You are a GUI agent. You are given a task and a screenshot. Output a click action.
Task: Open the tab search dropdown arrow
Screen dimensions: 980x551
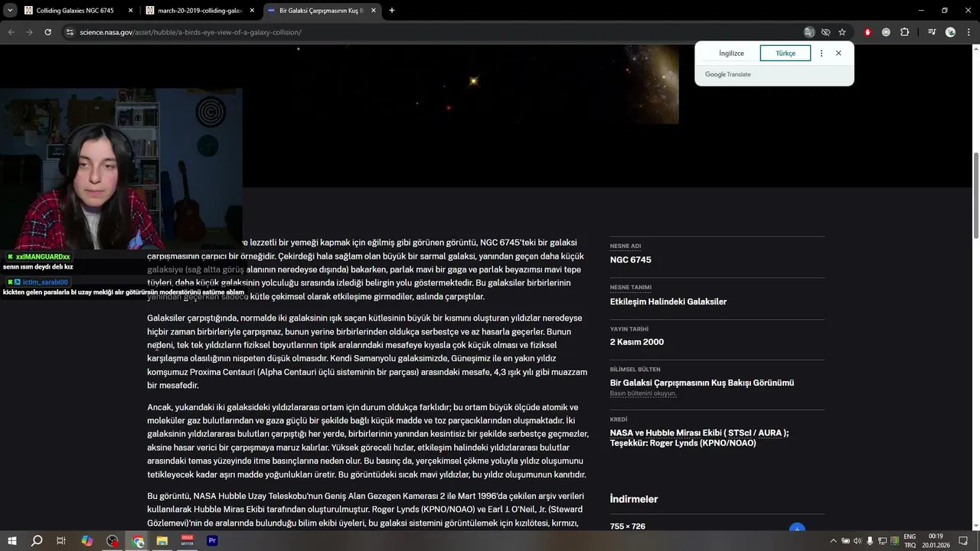pyautogui.click(x=10, y=11)
